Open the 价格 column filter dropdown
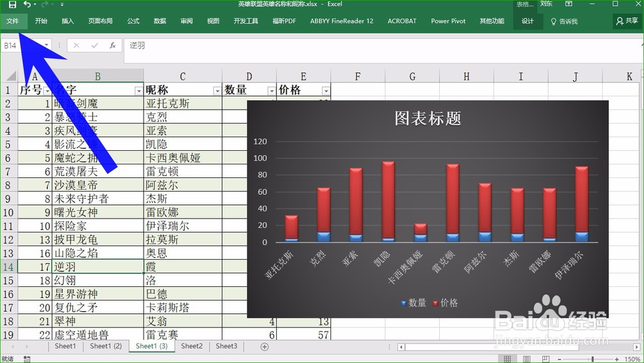 pyautogui.click(x=326, y=91)
